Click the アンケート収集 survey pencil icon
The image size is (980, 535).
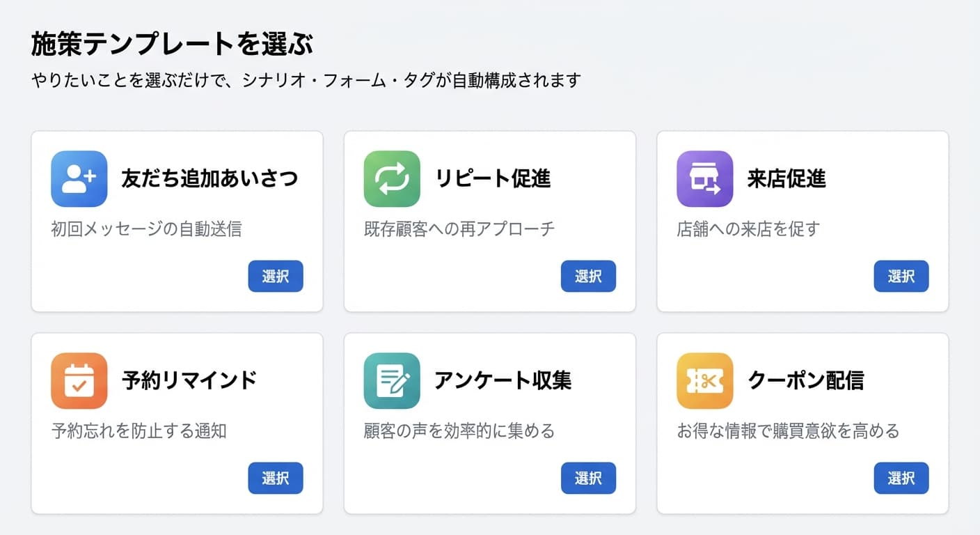(392, 381)
